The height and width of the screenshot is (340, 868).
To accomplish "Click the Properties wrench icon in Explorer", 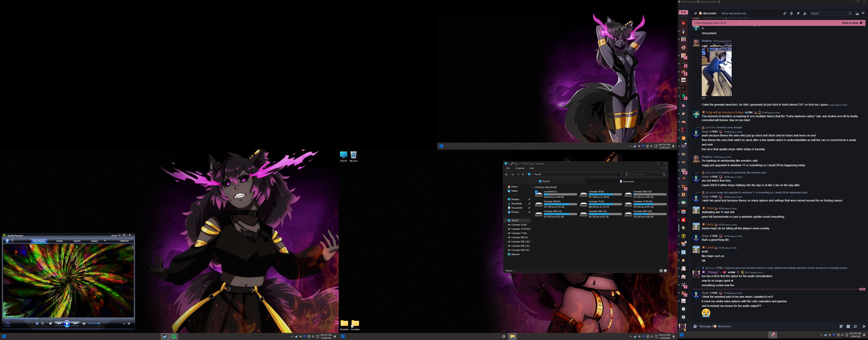I will (x=512, y=164).
